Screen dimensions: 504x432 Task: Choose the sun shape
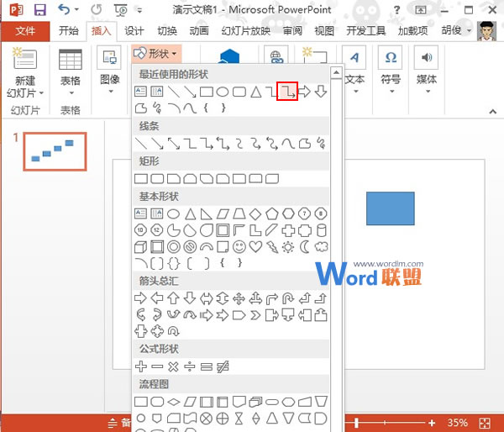288,247
